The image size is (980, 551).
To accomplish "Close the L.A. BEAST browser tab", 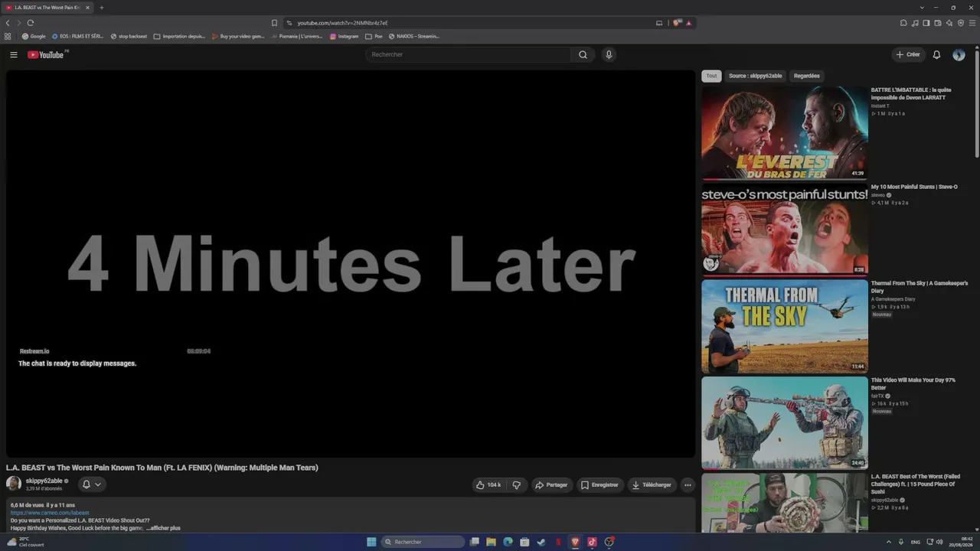I will [x=87, y=8].
